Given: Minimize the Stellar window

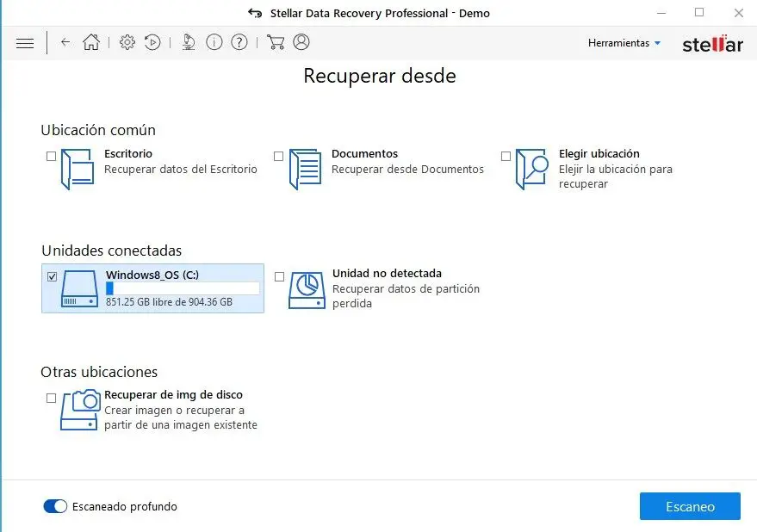Looking at the screenshot, I should pyautogui.click(x=661, y=13).
